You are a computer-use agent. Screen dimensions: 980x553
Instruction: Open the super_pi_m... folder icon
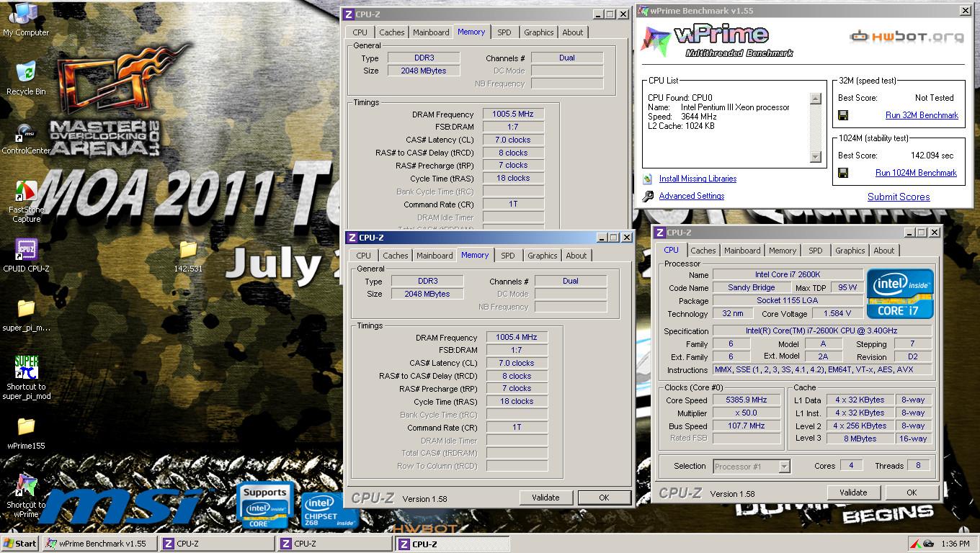coord(26,315)
